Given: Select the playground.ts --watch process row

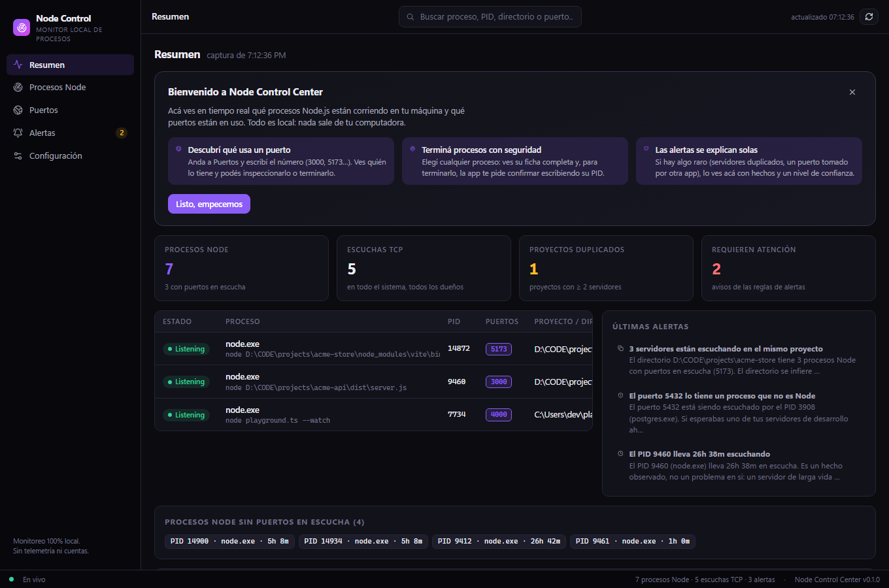Looking at the screenshot, I should click(373, 414).
